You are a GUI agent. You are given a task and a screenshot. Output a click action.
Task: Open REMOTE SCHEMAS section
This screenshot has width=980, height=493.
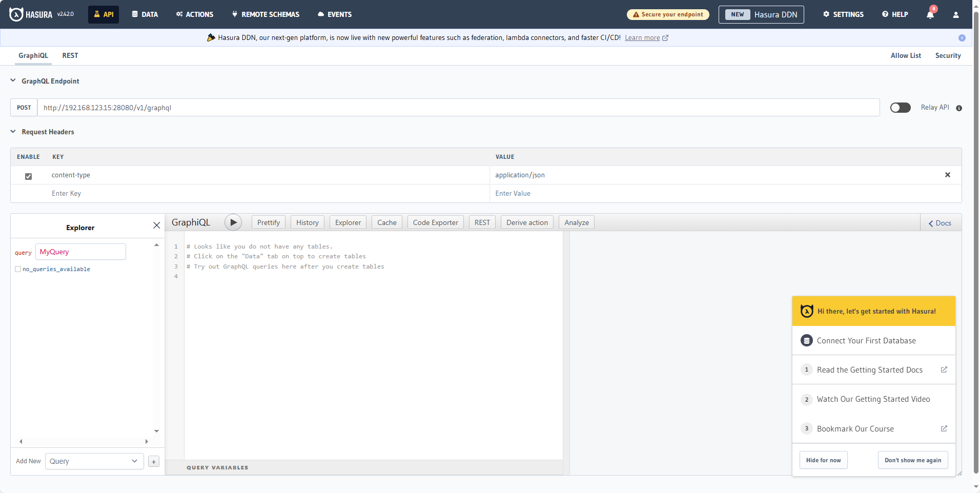coord(266,14)
